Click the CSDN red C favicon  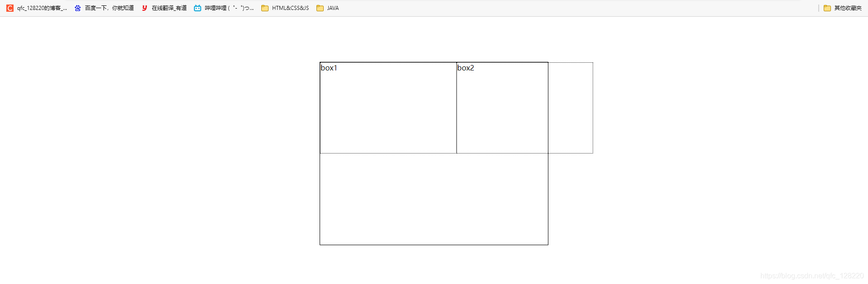pyautogui.click(x=10, y=8)
